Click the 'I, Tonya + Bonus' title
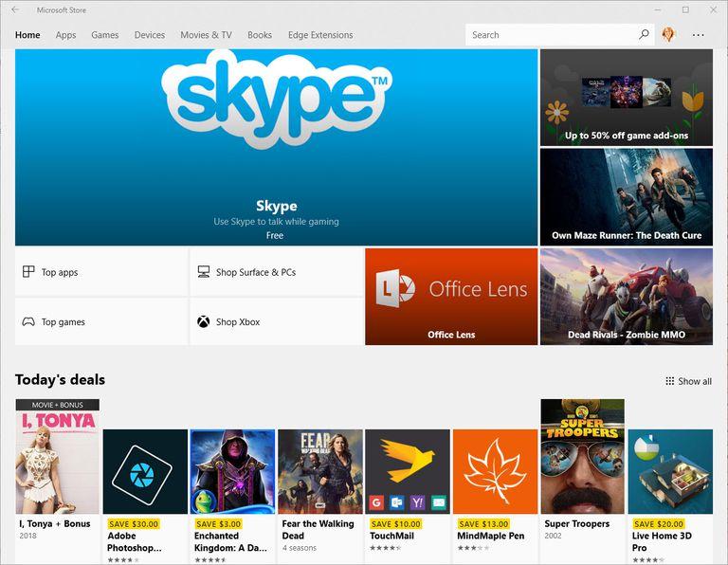Viewport: 728px width, 565px height. coord(55,523)
